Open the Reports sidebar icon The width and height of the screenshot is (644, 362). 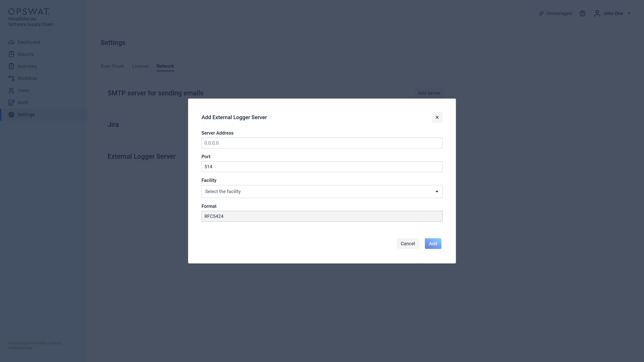pyautogui.click(x=11, y=54)
